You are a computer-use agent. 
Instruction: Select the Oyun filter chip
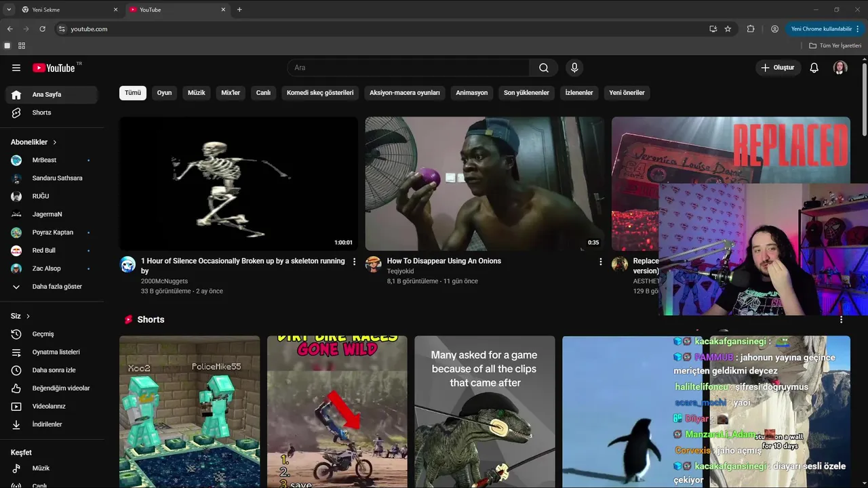coord(164,93)
